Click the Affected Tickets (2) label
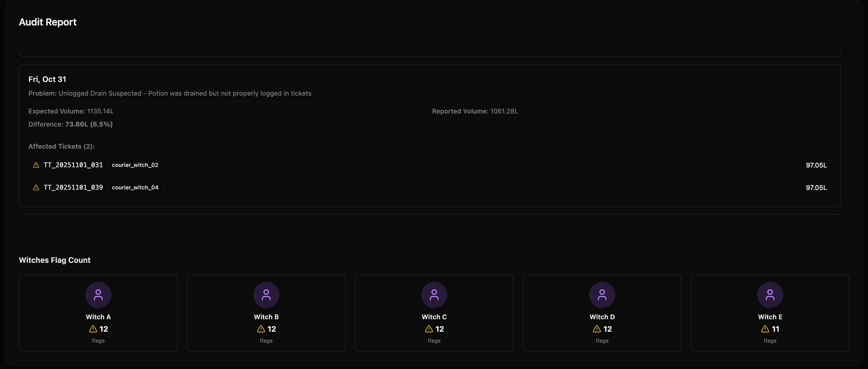 [x=61, y=147]
